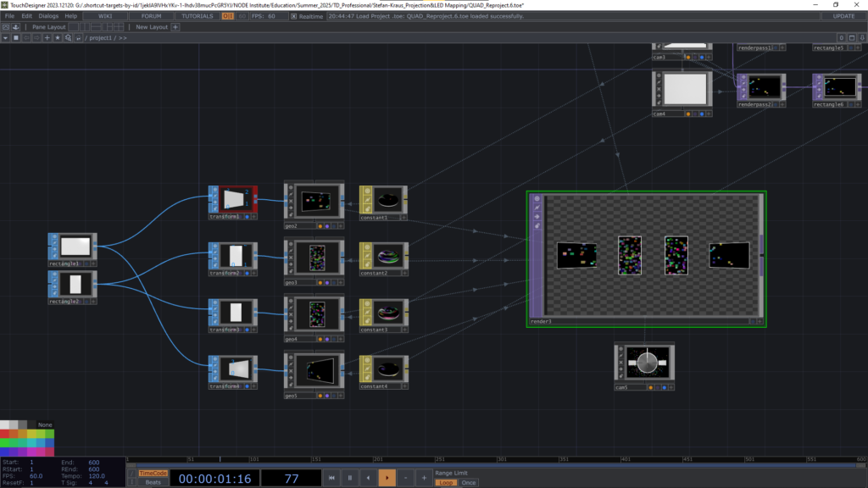Choose the white node color swatch
The width and height of the screenshot is (868, 488).
[x=4, y=425]
